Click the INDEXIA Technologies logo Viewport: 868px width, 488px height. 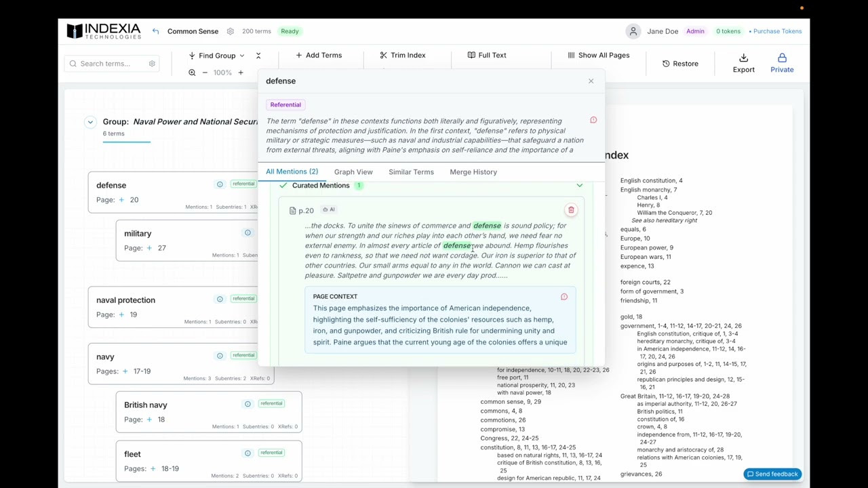coord(103,31)
